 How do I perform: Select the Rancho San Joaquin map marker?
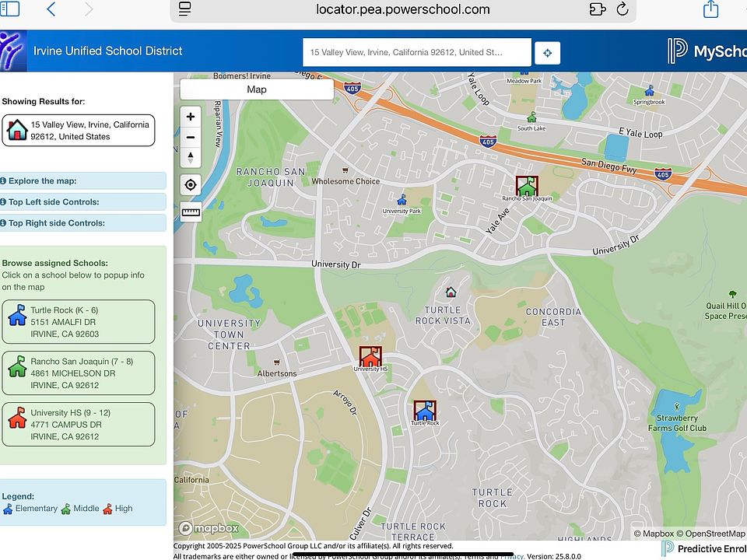(527, 186)
